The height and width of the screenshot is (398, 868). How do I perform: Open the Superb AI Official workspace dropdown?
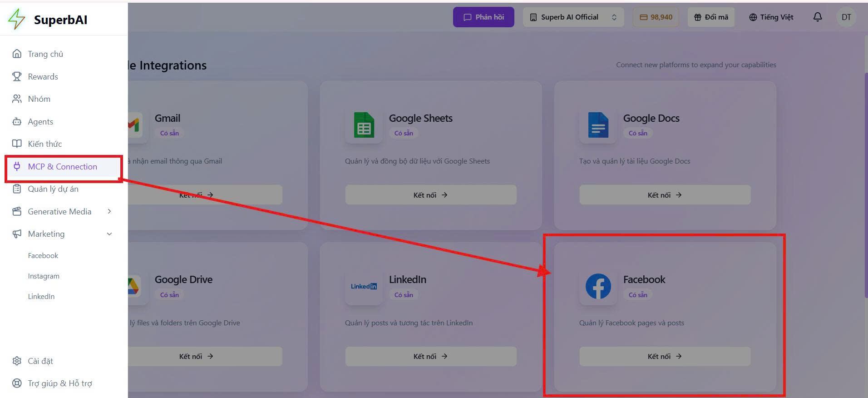click(573, 17)
